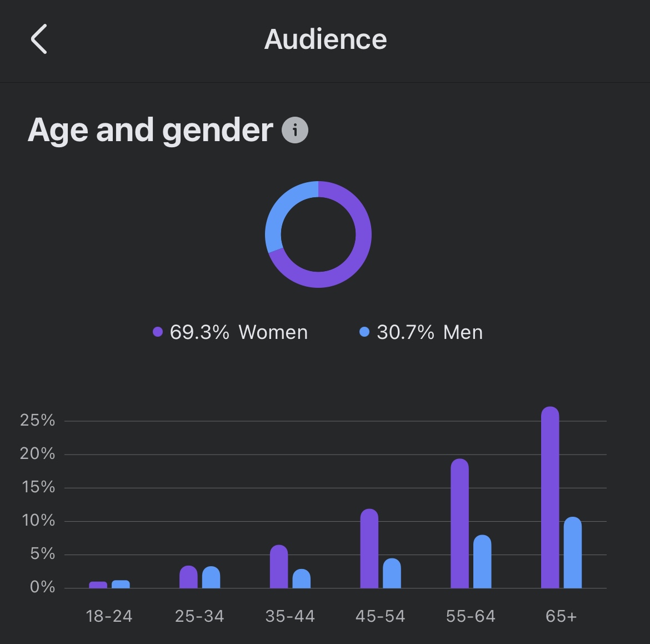Open the Age and gender info icon
Screen dimensions: 650x644
[x=295, y=131]
